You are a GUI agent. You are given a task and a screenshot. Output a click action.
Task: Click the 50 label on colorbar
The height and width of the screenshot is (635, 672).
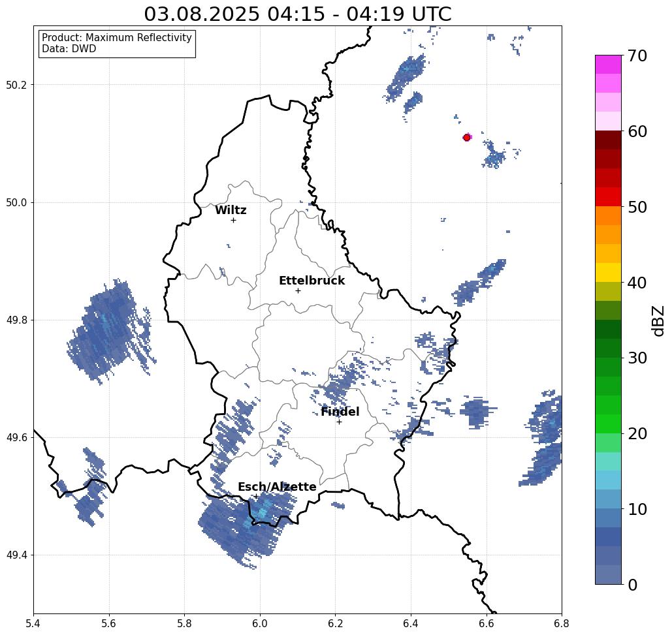click(637, 208)
